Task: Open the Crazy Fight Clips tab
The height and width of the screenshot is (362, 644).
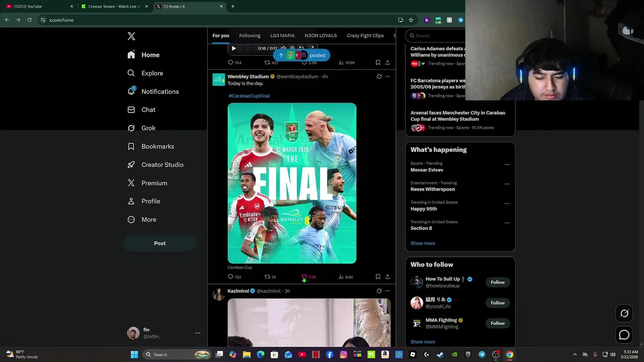Action: pos(365,36)
